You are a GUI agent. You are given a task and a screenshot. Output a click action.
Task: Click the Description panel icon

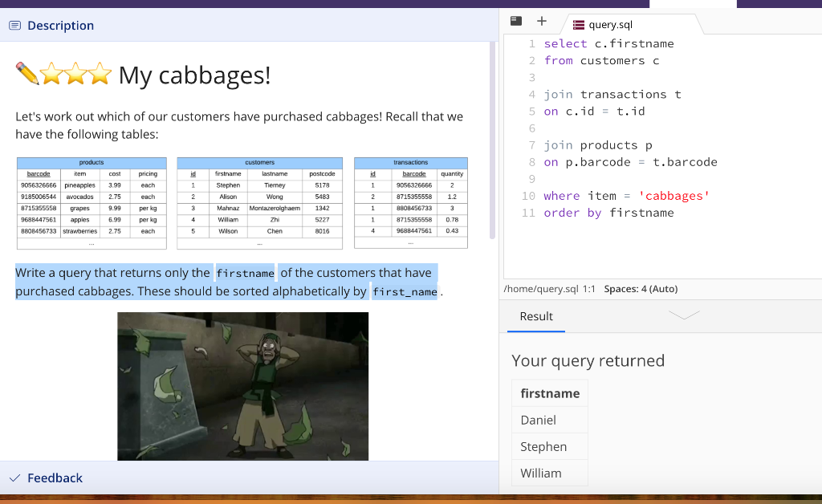(x=15, y=25)
